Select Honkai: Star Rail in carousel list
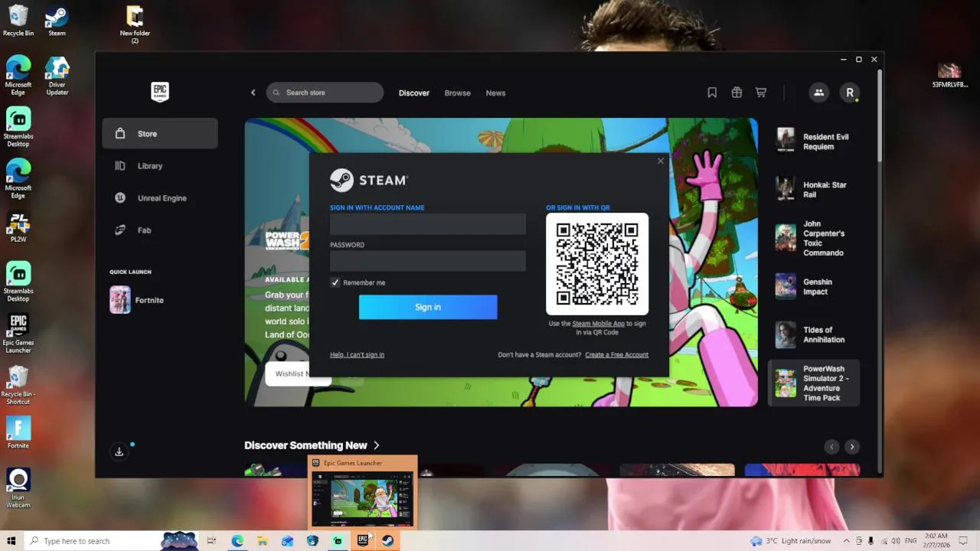The height and width of the screenshot is (551, 980). (x=814, y=190)
